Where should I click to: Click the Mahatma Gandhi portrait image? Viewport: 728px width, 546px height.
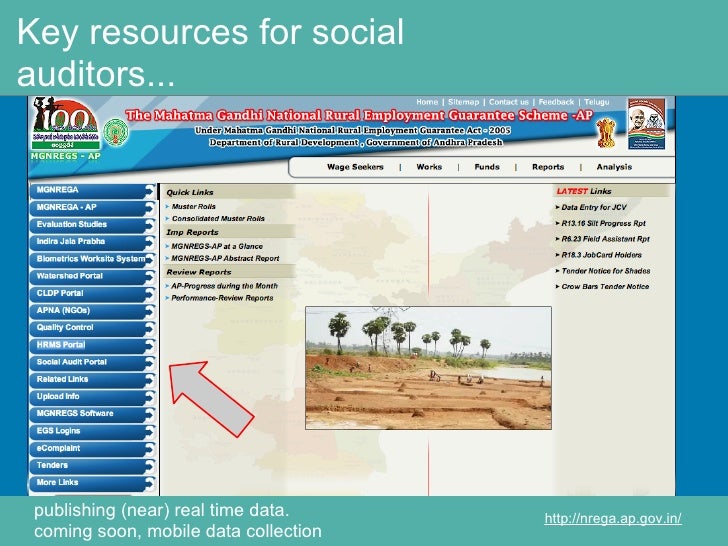pos(646,124)
